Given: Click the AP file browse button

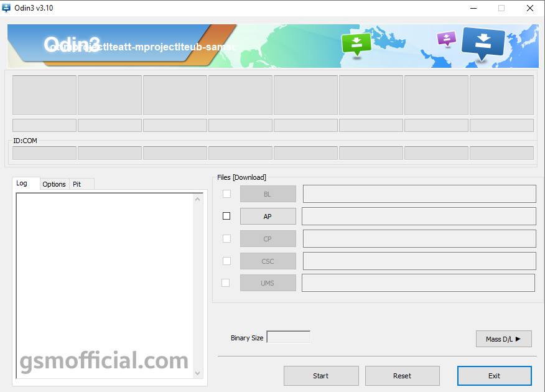Looking at the screenshot, I should 268,216.
